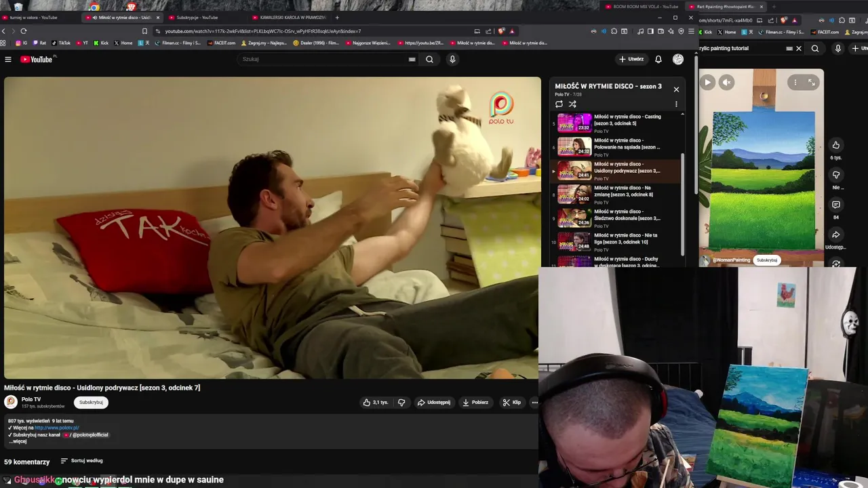Like the Short in right window

pyautogui.click(x=836, y=145)
